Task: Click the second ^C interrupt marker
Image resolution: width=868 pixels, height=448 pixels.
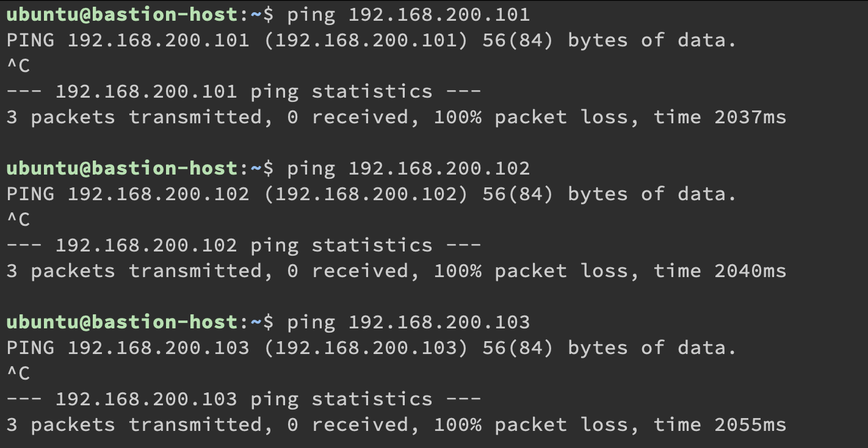Action: (x=18, y=220)
